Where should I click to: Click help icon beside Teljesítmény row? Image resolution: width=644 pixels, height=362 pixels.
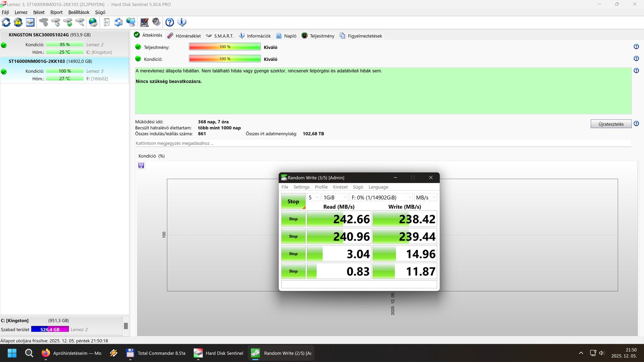click(636, 47)
